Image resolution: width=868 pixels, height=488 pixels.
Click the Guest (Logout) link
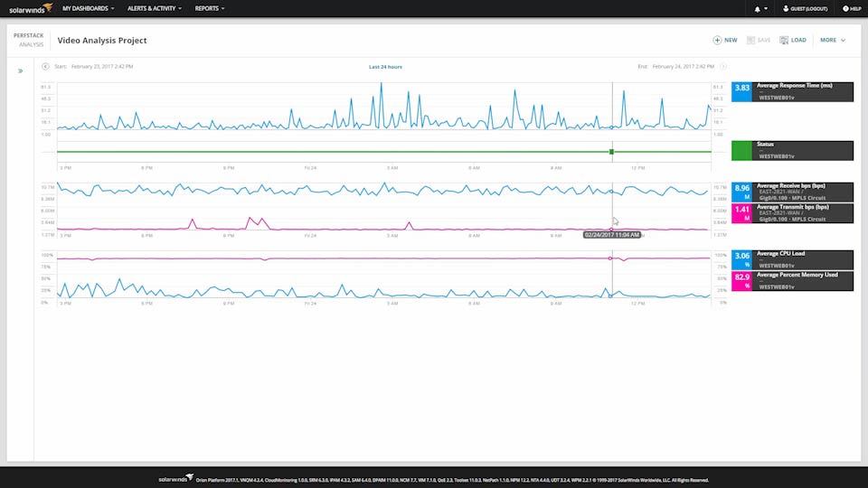coord(805,9)
